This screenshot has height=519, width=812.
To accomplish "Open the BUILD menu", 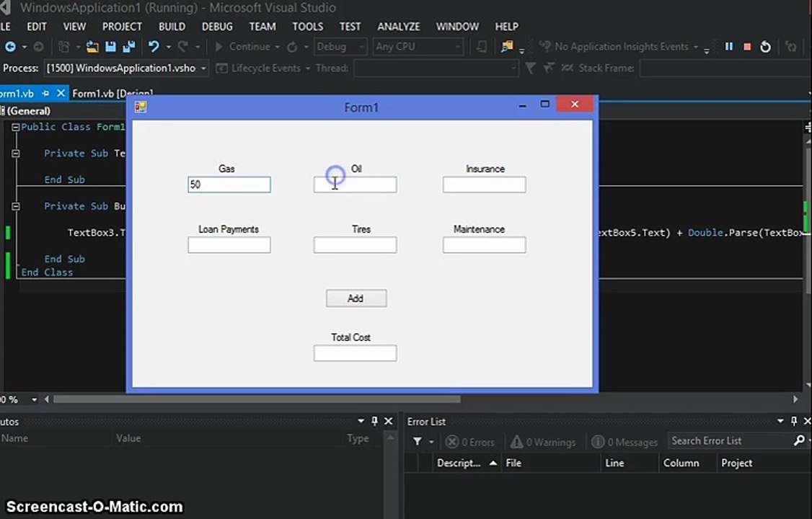I will (x=172, y=27).
